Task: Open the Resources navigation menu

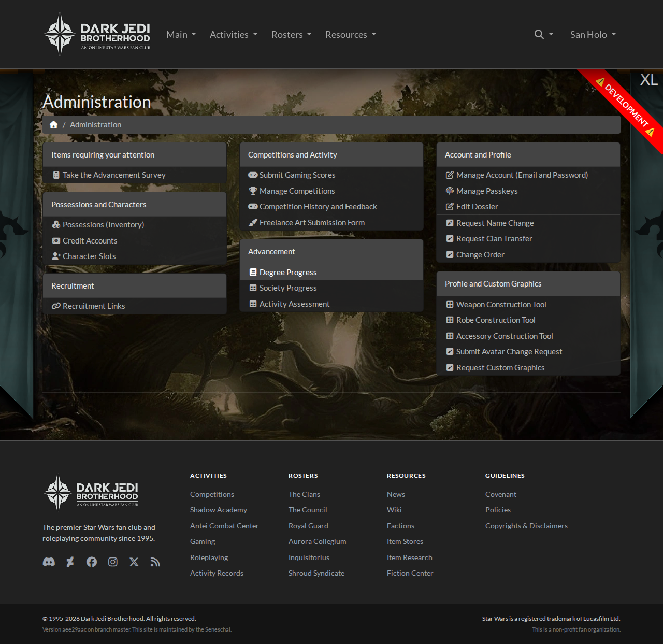Action: (x=351, y=35)
